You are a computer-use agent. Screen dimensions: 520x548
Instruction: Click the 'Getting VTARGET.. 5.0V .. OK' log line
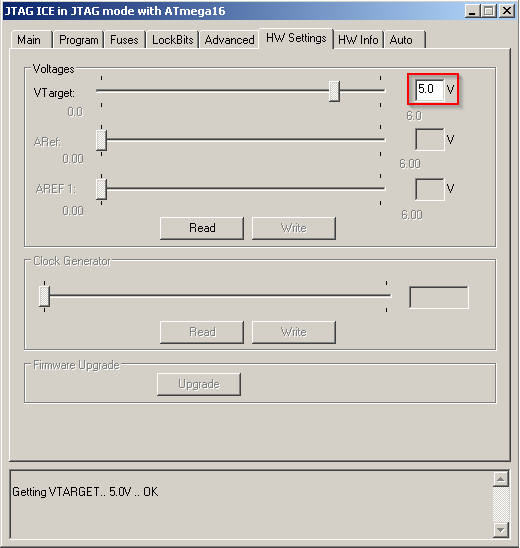pos(85,492)
